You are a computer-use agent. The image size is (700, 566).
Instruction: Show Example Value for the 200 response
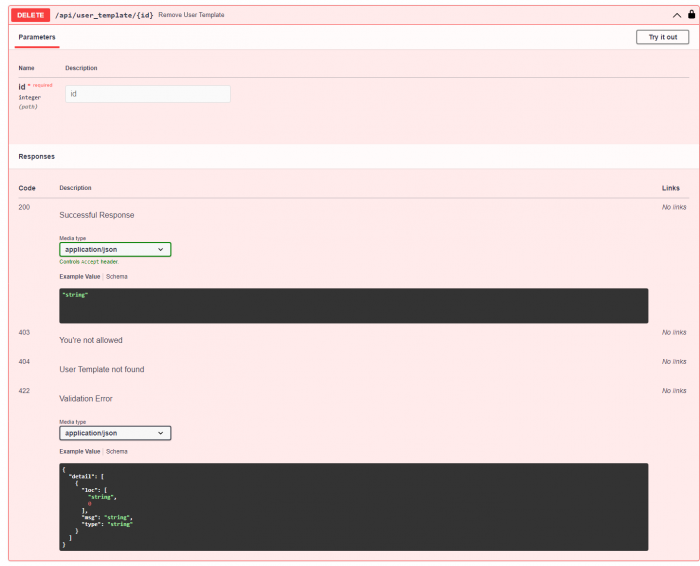pyautogui.click(x=79, y=276)
